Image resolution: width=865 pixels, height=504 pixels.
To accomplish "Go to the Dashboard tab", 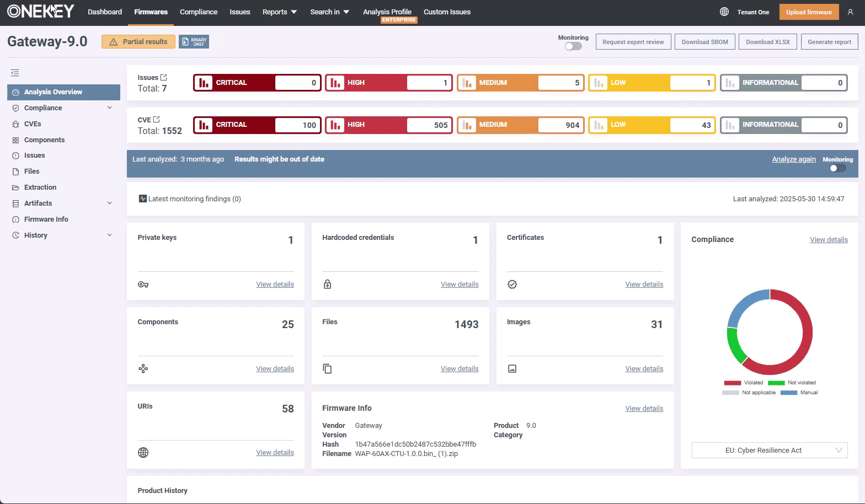I will click(x=105, y=12).
